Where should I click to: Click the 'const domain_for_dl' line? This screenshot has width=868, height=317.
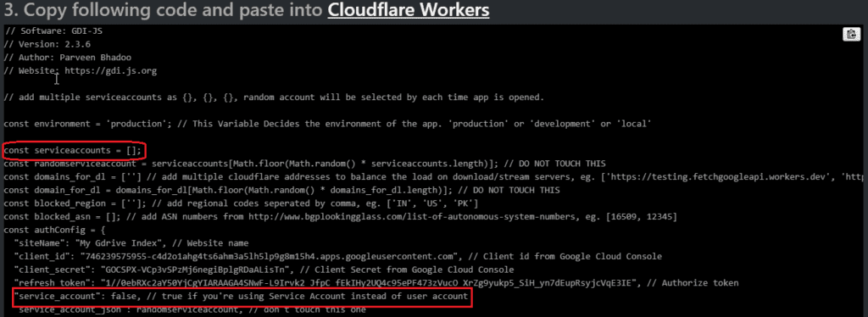click(281, 191)
